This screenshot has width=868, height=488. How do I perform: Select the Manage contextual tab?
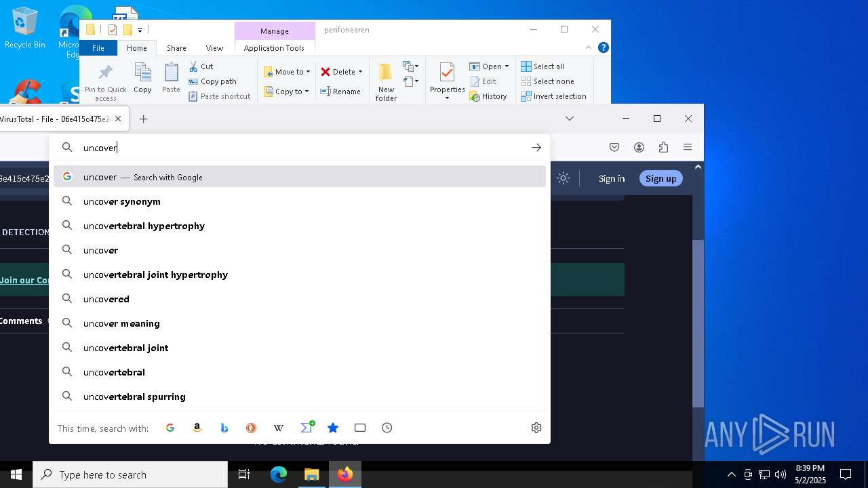coord(275,30)
